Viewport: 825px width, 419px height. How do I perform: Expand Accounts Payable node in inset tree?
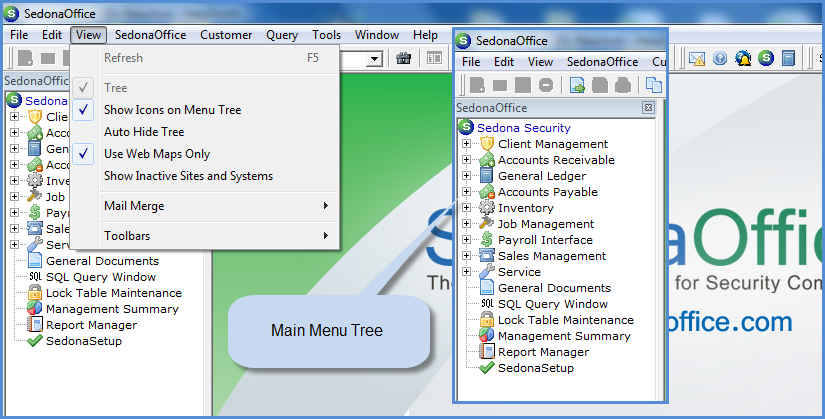[466, 192]
